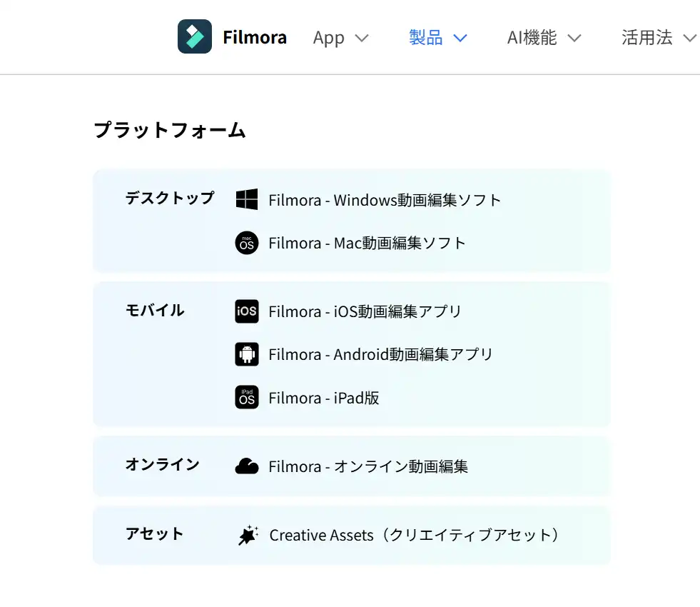Image resolution: width=700 pixels, height=607 pixels.
Task: Click the Creative Assets sparkle icon
Action: tap(248, 535)
